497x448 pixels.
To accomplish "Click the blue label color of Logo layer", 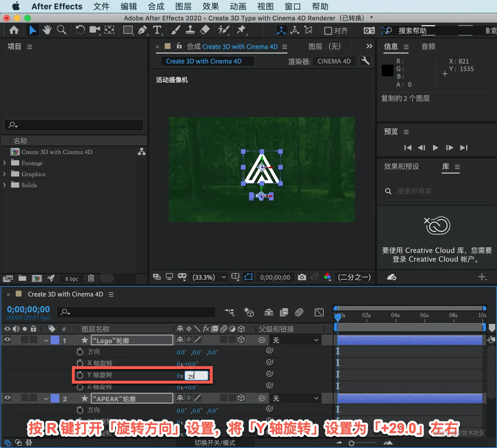I will point(55,340).
